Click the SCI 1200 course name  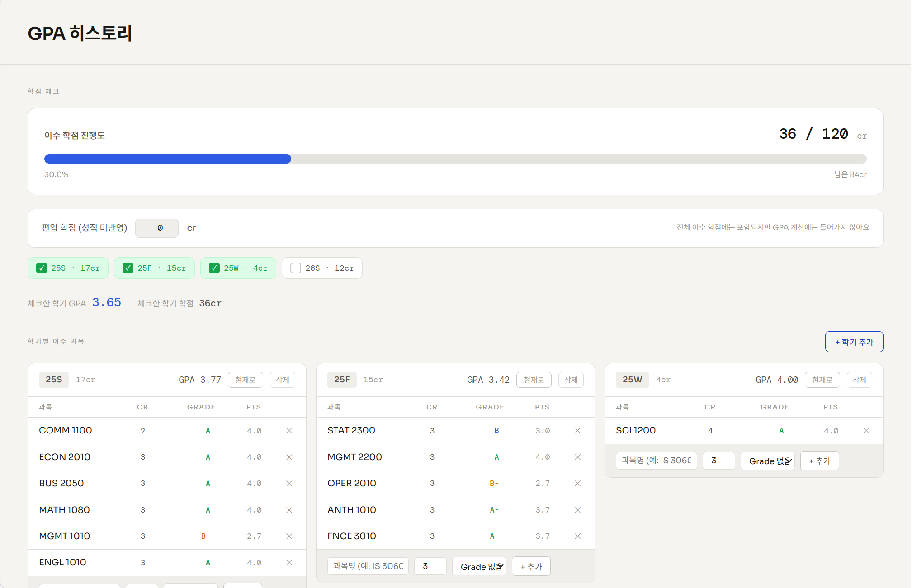636,430
